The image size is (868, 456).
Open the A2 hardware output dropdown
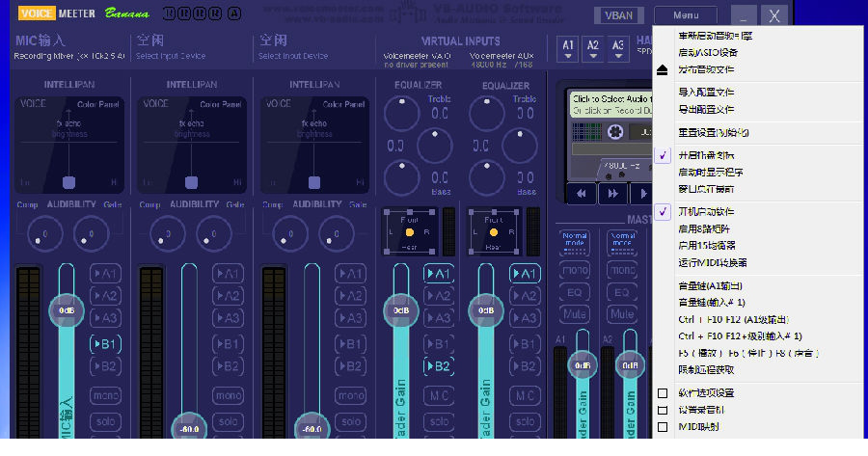593,48
